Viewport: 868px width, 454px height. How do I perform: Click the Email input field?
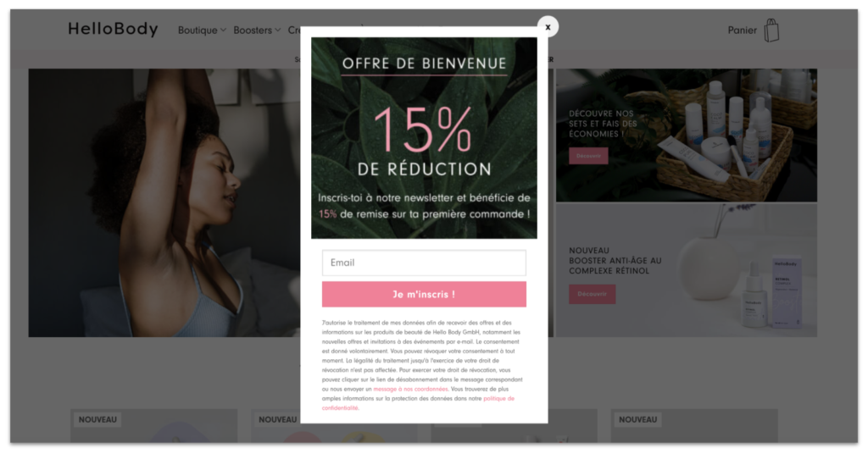point(424,263)
